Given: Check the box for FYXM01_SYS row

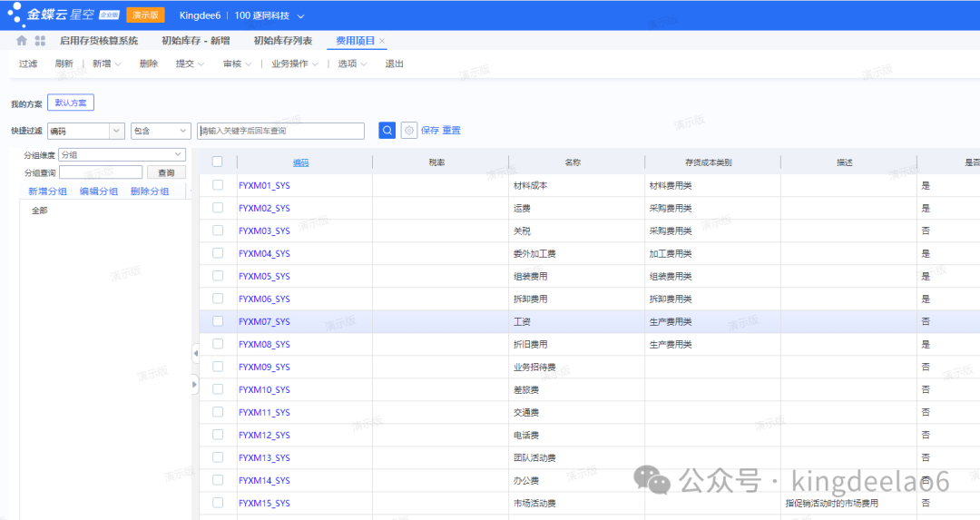Looking at the screenshot, I should pyautogui.click(x=218, y=185).
